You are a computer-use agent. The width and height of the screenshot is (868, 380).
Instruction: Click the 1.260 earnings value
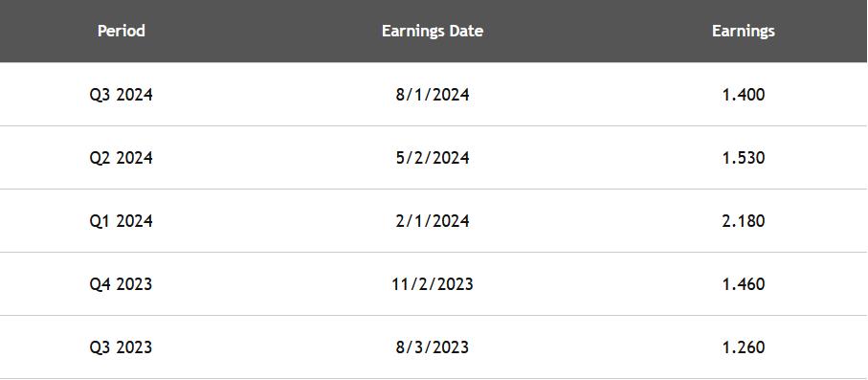tap(744, 347)
